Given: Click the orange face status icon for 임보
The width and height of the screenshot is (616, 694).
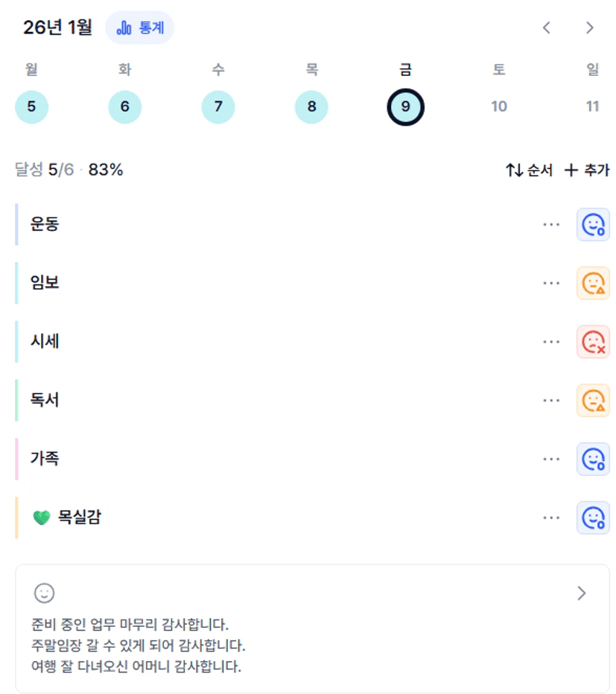Looking at the screenshot, I should click(593, 283).
